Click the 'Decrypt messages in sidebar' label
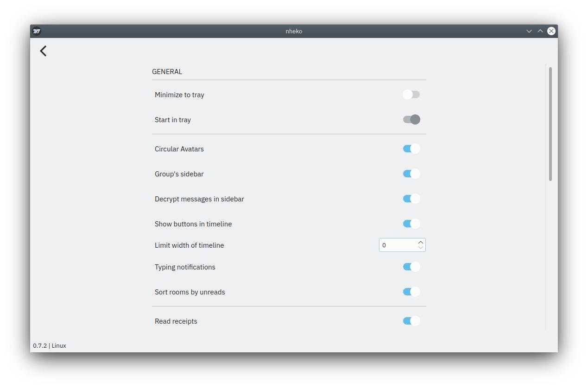 pos(199,199)
